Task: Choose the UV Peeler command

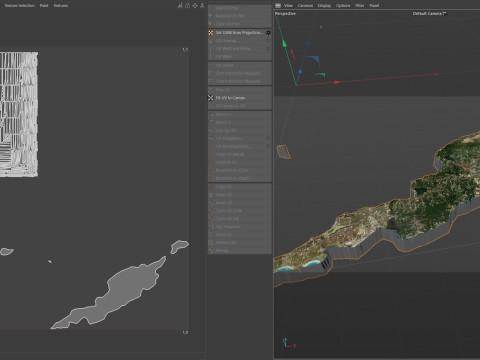Action: coord(240,65)
